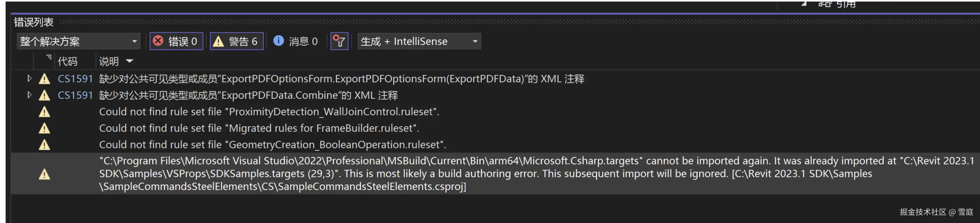Click the second CS1591 error code link
Image resolution: width=980 pixels, height=223 pixels.
click(x=75, y=95)
